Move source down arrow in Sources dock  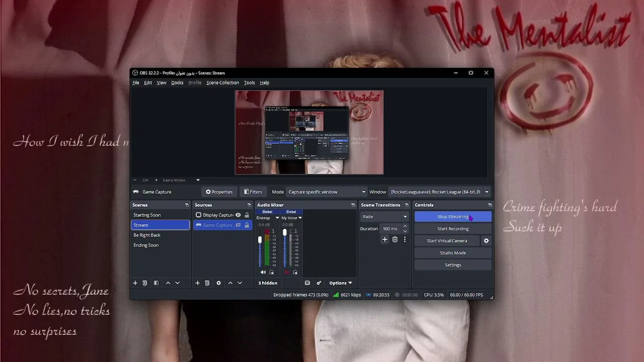[239, 283]
